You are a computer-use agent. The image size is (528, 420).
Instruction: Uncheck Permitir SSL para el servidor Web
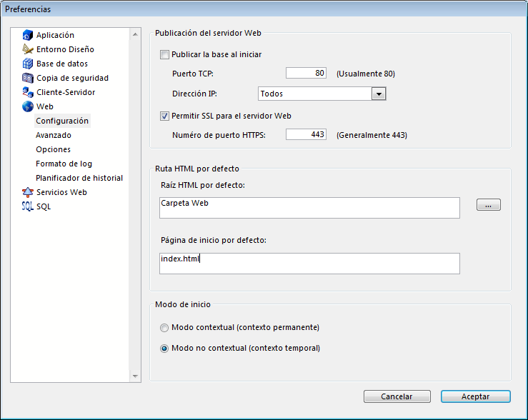tap(165, 116)
